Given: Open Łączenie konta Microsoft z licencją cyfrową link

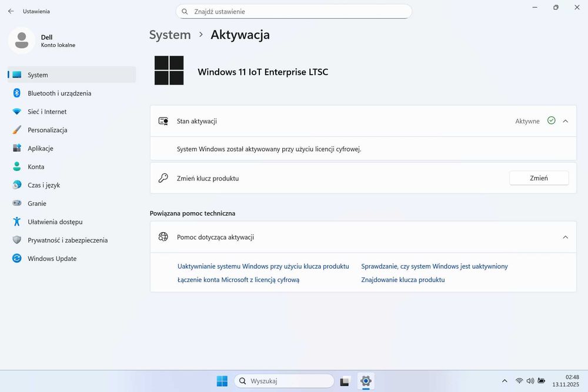Looking at the screenshot, I should pos(239,280).
